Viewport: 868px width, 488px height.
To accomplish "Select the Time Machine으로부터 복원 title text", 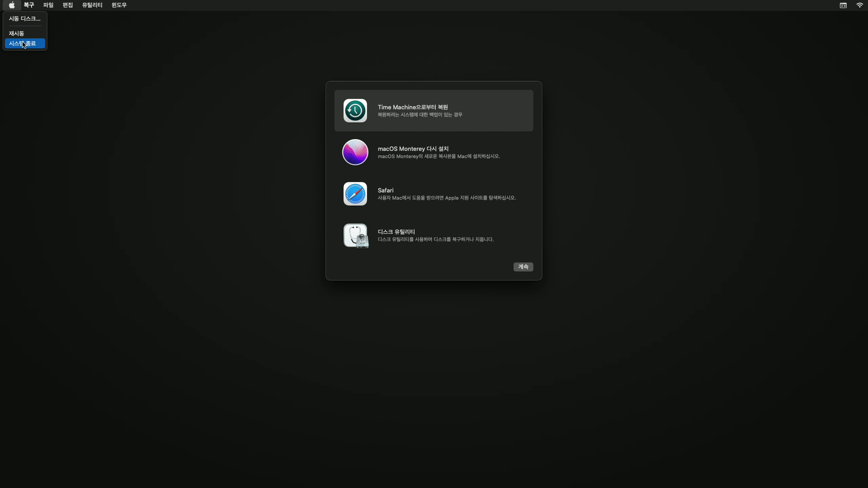I will tap(413, 107).
